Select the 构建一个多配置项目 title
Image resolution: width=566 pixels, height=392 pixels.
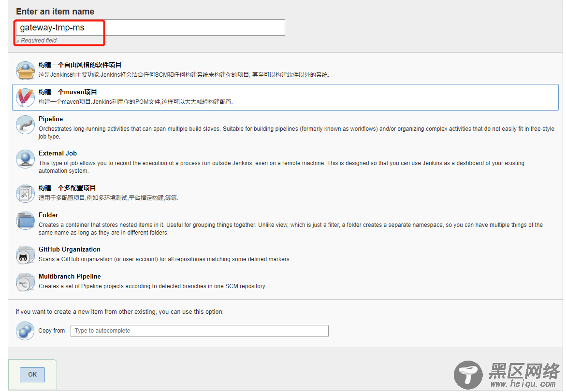(68, 188)
